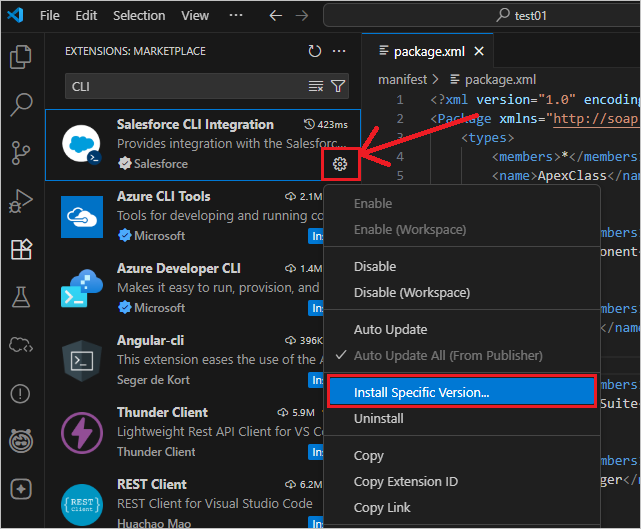The image size is (641, 529).
Task: Install Azure Developer CLI extension
Action: click(x=316, y=308)
